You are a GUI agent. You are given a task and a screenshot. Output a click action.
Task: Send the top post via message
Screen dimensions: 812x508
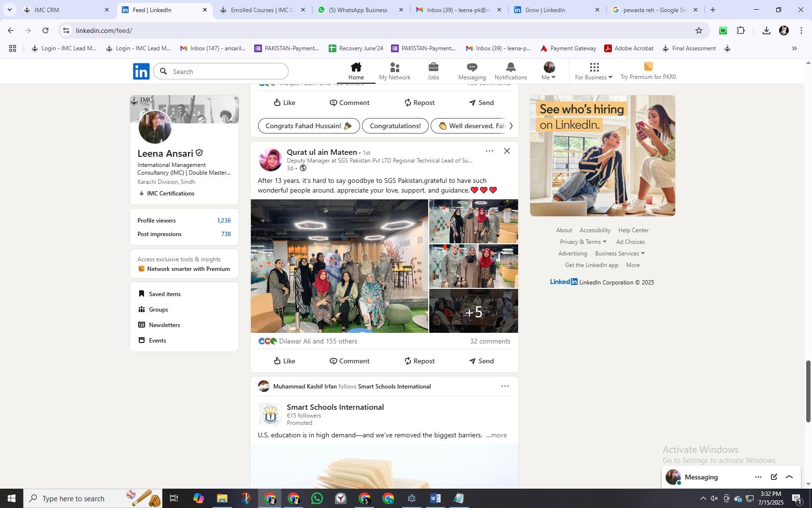481,103
